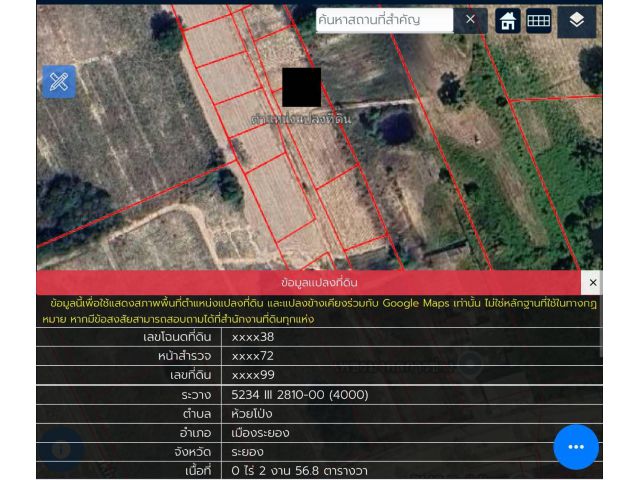Go to the home view icon
640x480 pixels.
point(508,20)
